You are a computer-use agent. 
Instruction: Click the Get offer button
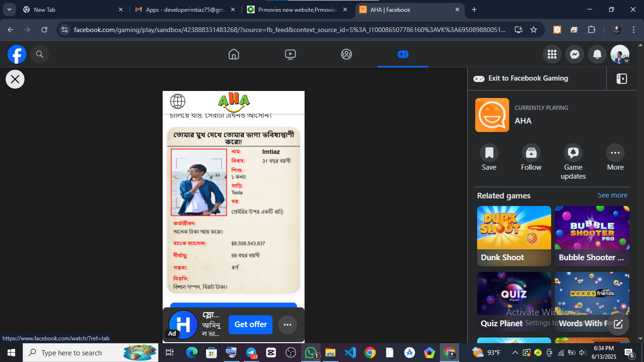click(x=250, y=325)
